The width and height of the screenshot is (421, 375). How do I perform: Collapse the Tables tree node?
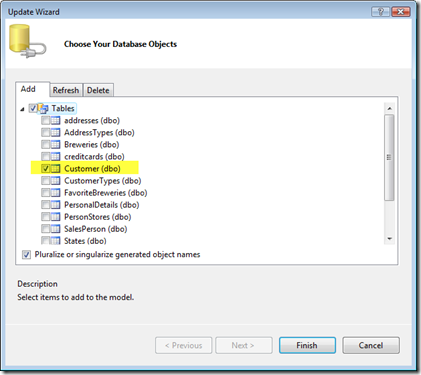(x=22, y=109)
